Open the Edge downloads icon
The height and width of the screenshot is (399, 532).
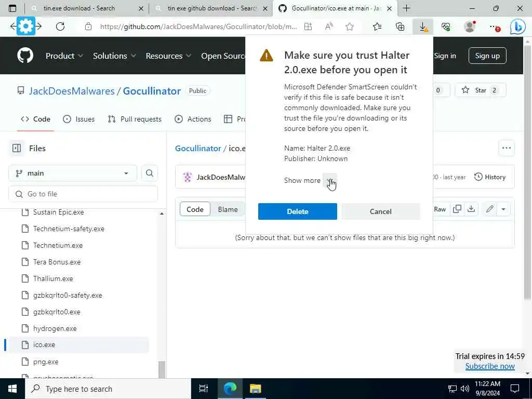pos(423,26)
